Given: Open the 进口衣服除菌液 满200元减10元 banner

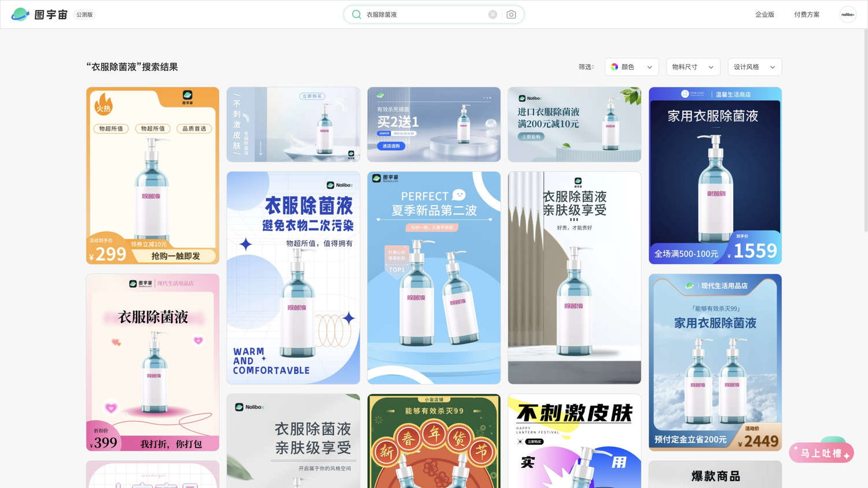Looking at the screenshot, I should [x=575, y=124].
